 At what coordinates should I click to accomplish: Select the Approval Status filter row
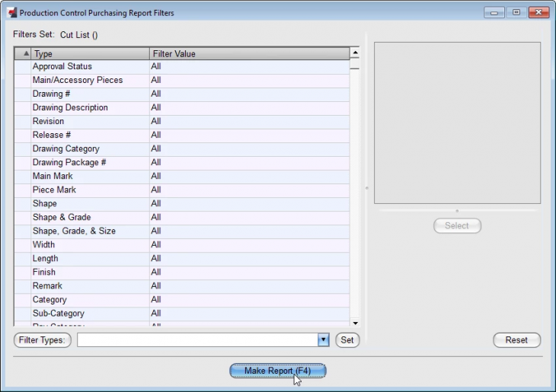point(182,66)
